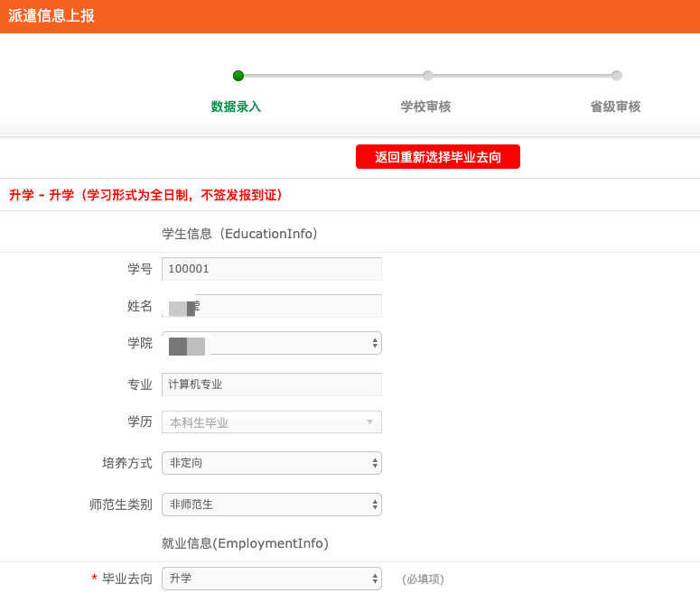Expand the 师范生类别 dropdown showing 非师范生
The image size is (700, 602).
click(271, 505)
